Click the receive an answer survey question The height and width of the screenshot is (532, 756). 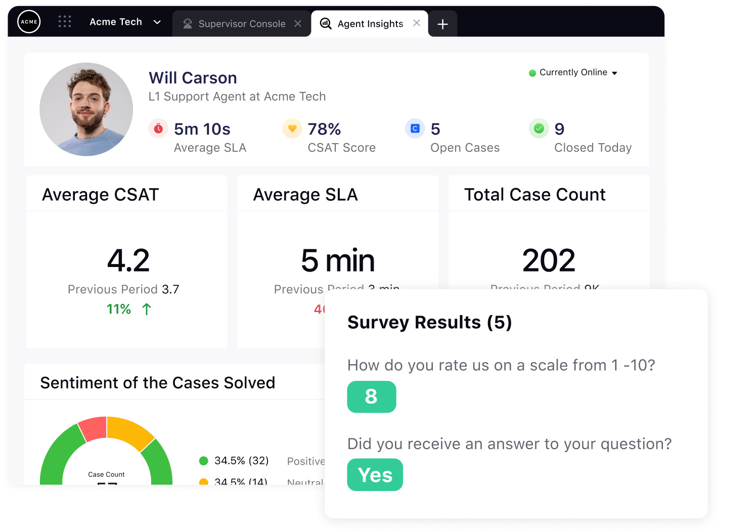tap(510, 444)
